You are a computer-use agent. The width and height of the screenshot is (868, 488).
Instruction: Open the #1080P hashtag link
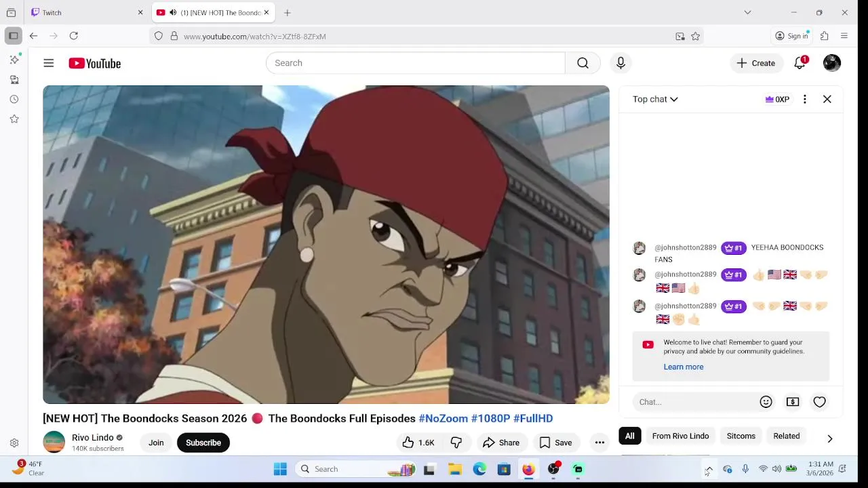490,418
